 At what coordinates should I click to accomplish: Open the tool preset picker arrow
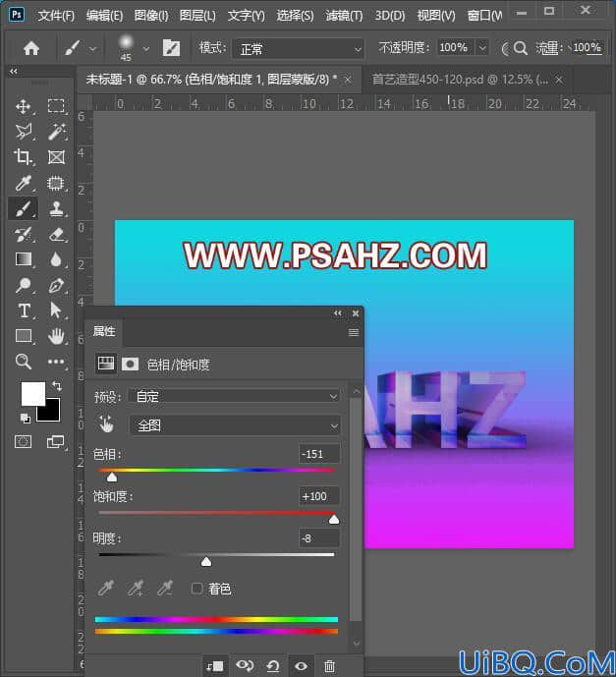92,49
